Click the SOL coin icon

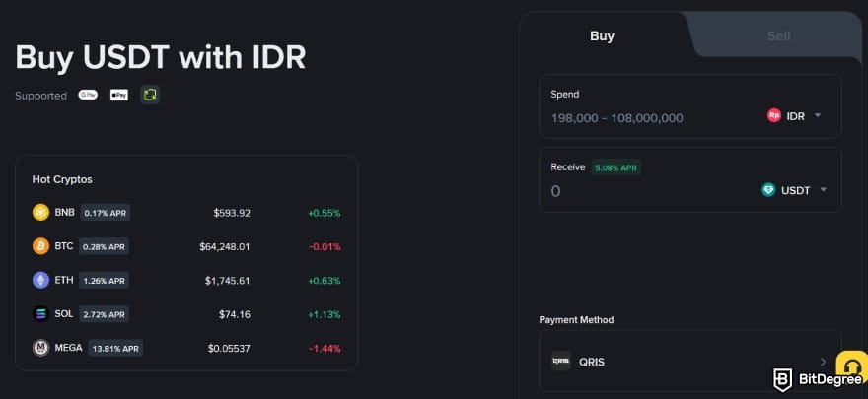click(41, 314)
